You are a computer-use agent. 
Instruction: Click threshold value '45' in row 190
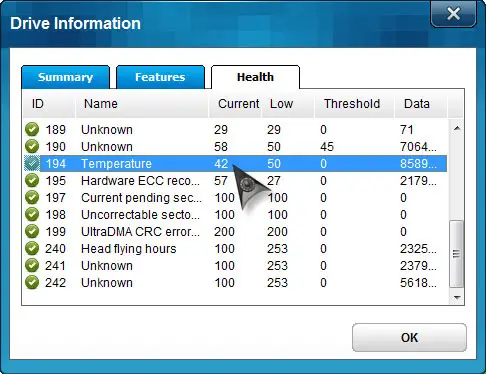(x=327, y=147)
